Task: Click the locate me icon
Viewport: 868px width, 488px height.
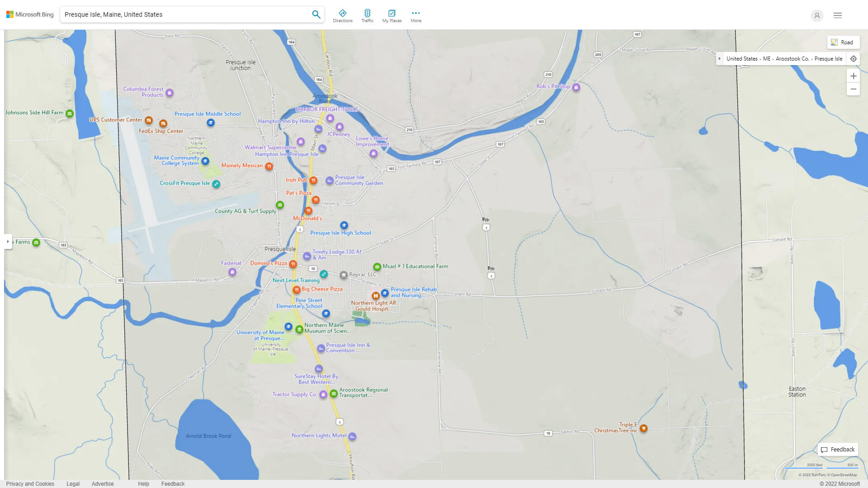Action: pyautogui.click(x=853, y=59)
